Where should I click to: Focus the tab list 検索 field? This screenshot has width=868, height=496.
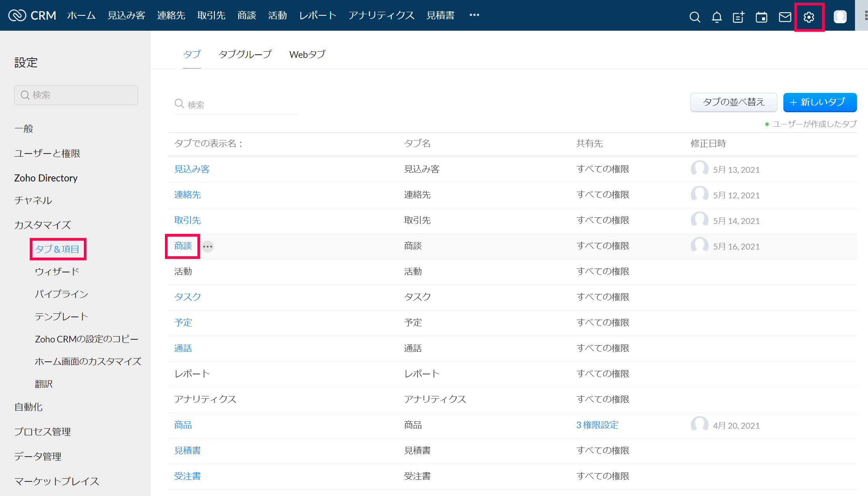[x=236, y=104]
